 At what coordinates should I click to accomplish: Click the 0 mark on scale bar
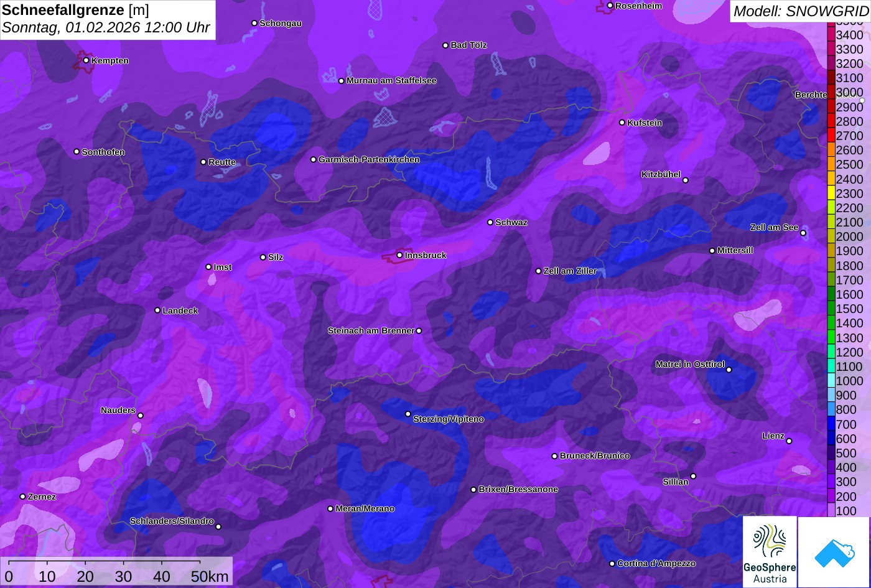9,577
